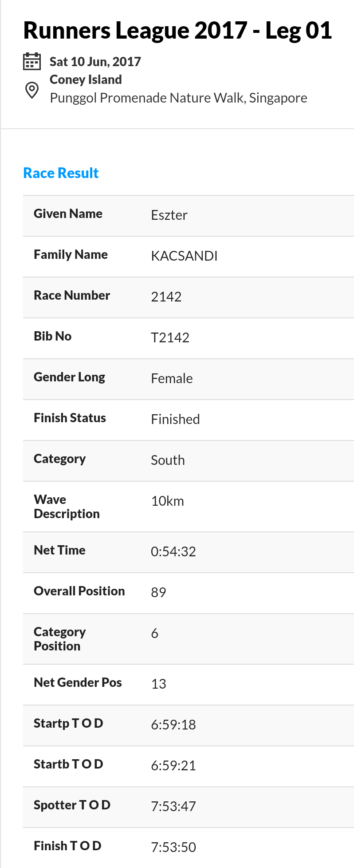The width and height of the screenshot is (354, 868).
Task: Click the Coney Island venue name
Action: click(x=86, y=79)
